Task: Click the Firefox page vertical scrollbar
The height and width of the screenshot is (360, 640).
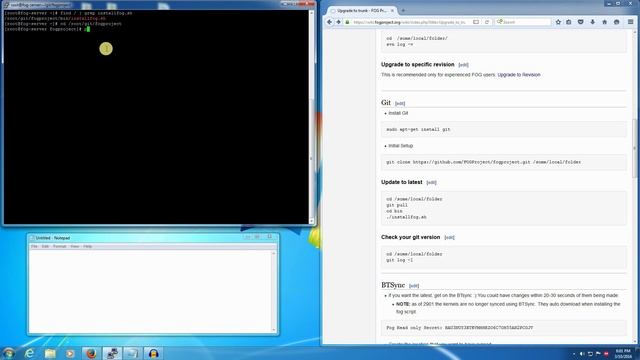Action: tap(635, 147)
